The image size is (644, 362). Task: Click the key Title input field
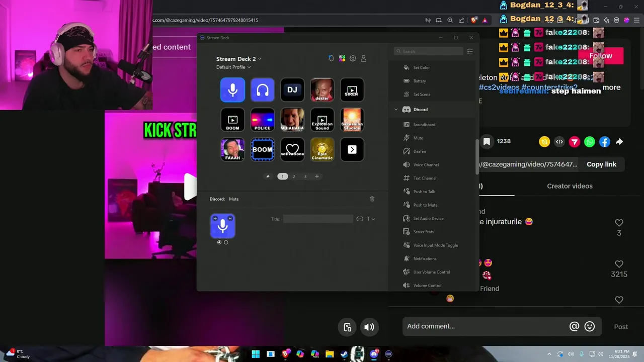pos(318,219)
